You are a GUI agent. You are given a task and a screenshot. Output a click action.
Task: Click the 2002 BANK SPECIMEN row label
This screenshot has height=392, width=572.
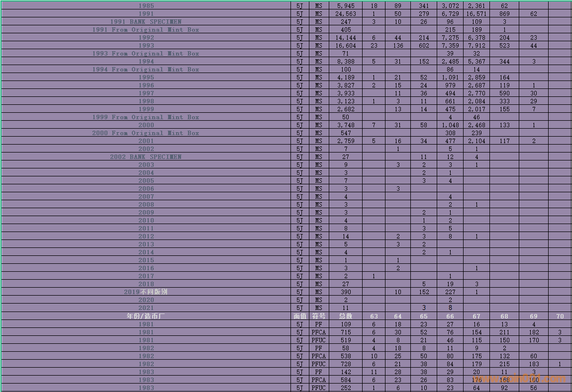[x=146, y=157]
